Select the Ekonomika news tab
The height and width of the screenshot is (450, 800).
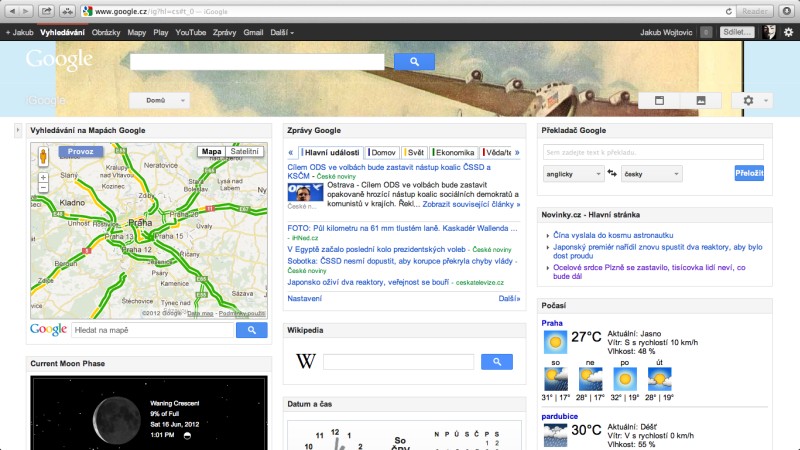[x=454, y=153]
